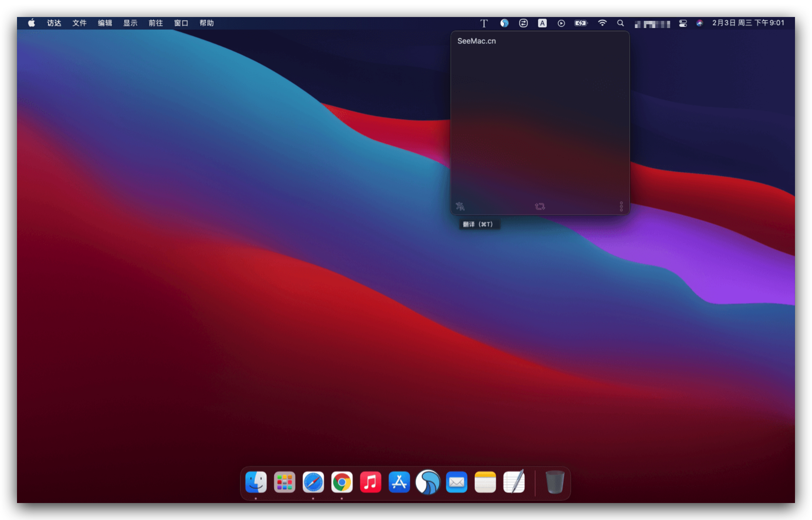Open the battery status menu

pyautogui.click(x=581, y=23)
